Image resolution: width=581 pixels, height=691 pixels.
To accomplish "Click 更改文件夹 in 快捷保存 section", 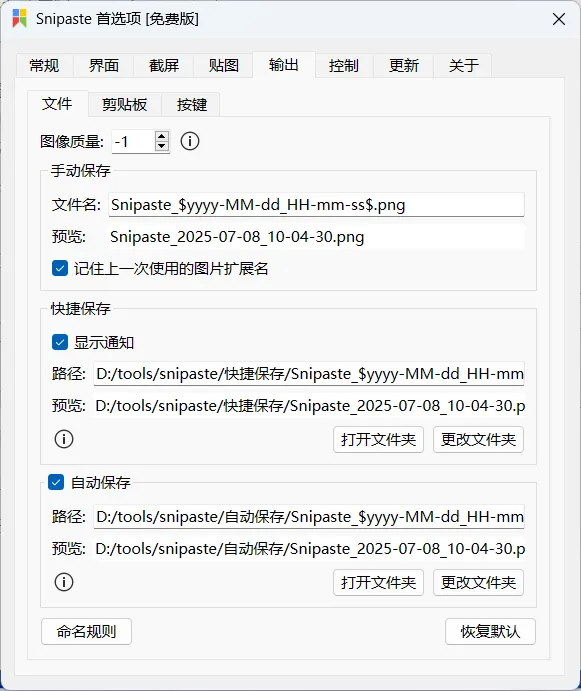I will coord(478,439).
